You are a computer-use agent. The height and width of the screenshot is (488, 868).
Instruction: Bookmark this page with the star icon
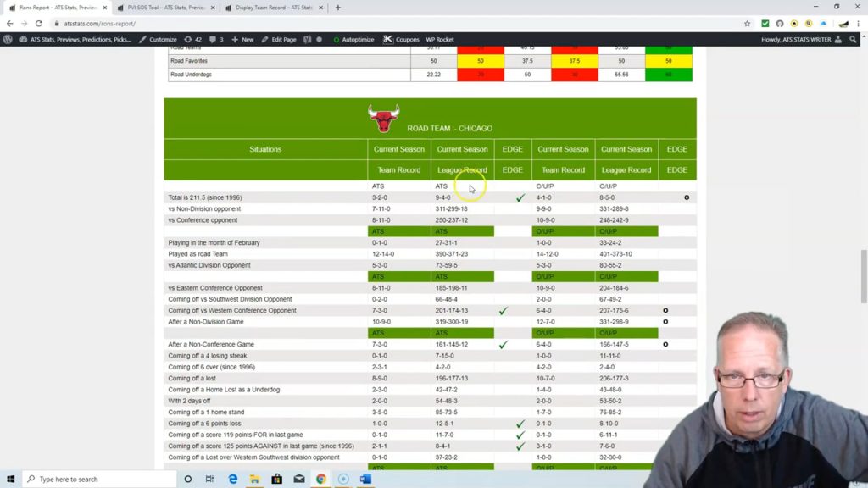[x=748, y=24]
